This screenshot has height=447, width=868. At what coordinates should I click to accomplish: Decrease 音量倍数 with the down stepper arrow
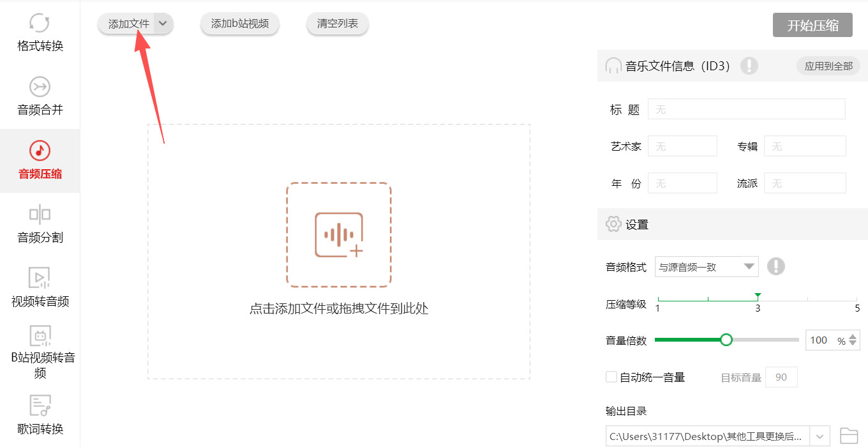[x=853, y=345]
